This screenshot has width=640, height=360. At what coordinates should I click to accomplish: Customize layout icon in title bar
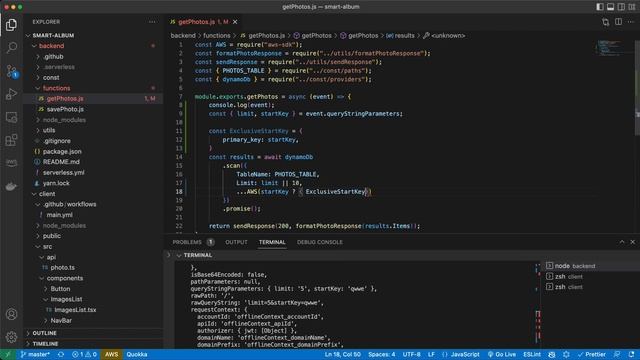631,7
